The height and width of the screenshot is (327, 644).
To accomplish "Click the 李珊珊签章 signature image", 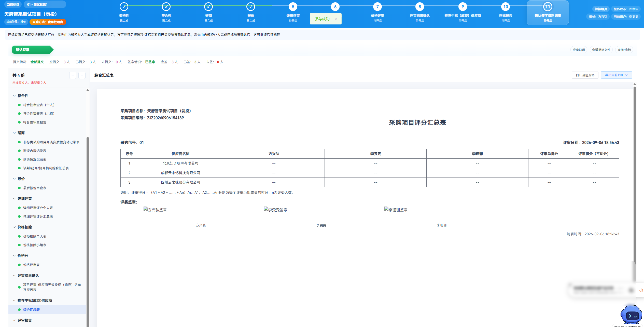I will point(396,210).
